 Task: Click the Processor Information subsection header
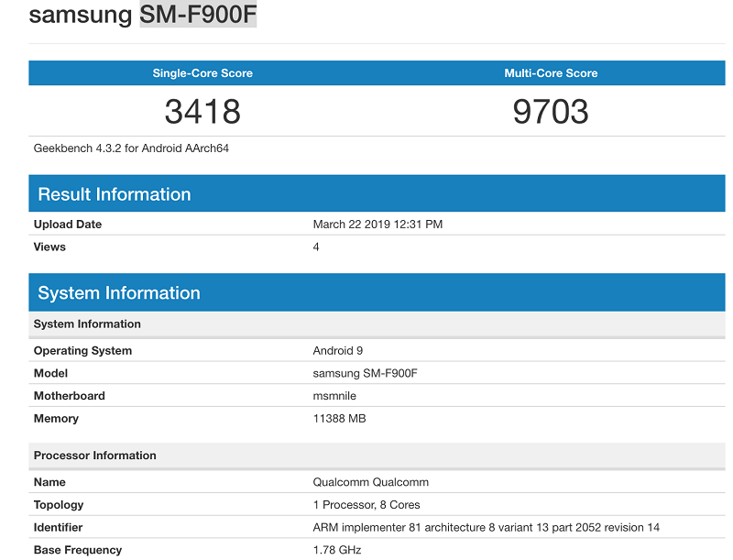click(x=94, y=455)
